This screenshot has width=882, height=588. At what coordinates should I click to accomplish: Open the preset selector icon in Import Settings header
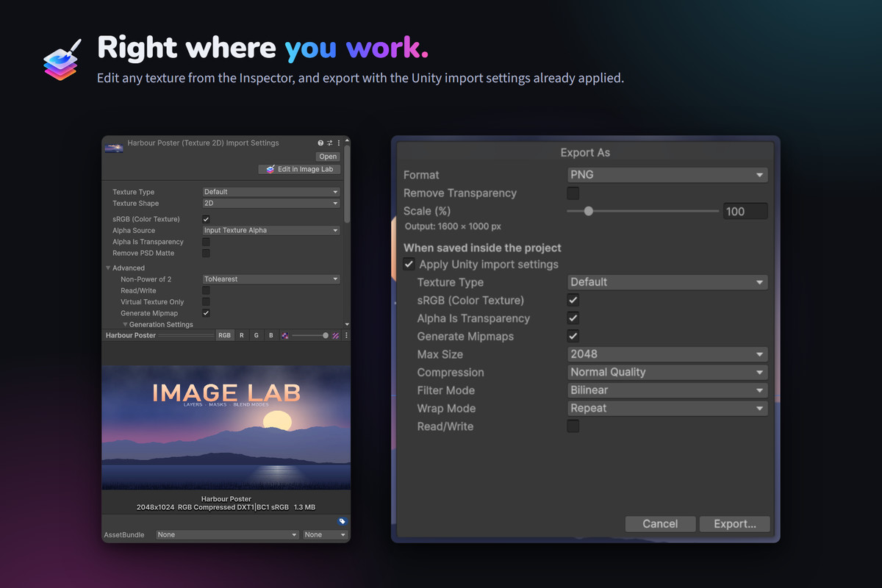pyautogui.click(x=330, y=143)
